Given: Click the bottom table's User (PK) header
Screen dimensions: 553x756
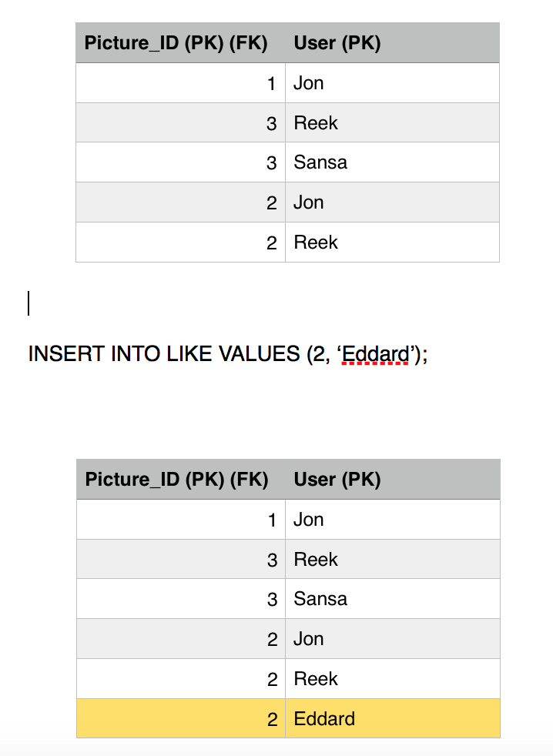Looking at the screenshot, I should click(337, 480).
